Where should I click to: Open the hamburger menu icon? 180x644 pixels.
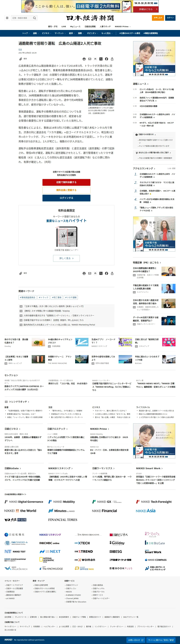7,18
